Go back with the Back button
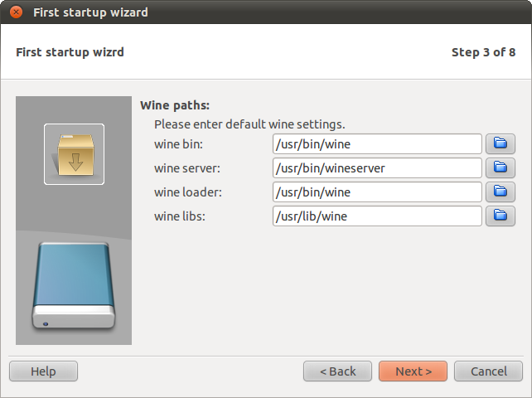 tap(337, 371)
